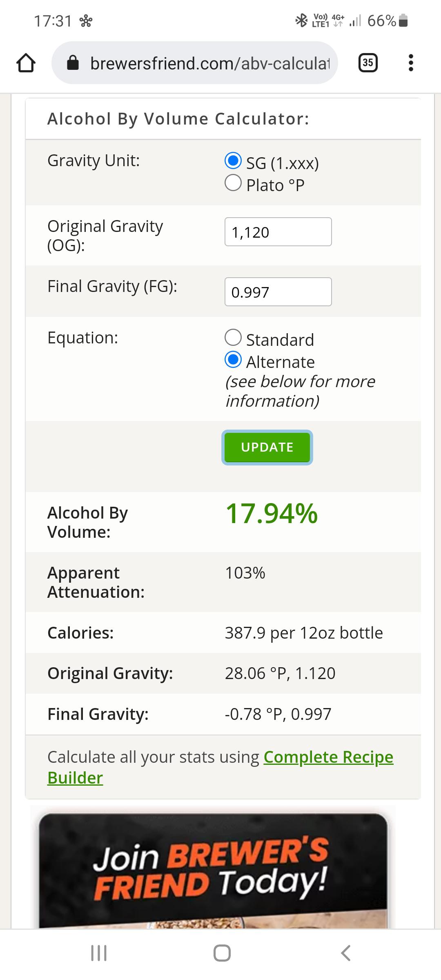Image resolution: width=441 pixels, height=980 pixels.
Task: Open the Bluetooth status icon area
Action: click(x=301, y=20)
